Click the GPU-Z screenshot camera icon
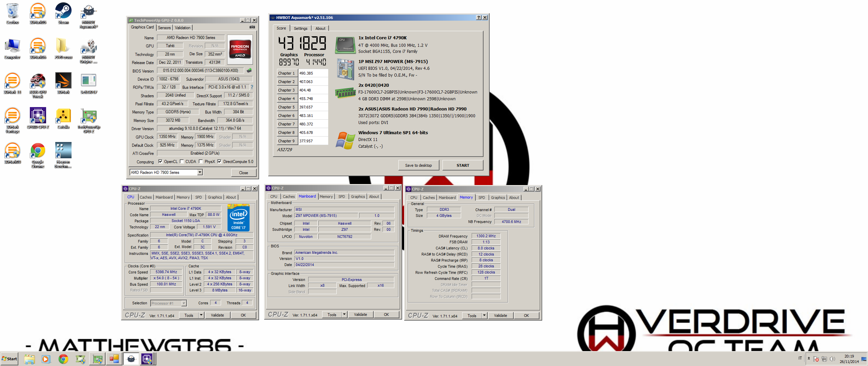 pyautogui.click(x=252, y=27)
